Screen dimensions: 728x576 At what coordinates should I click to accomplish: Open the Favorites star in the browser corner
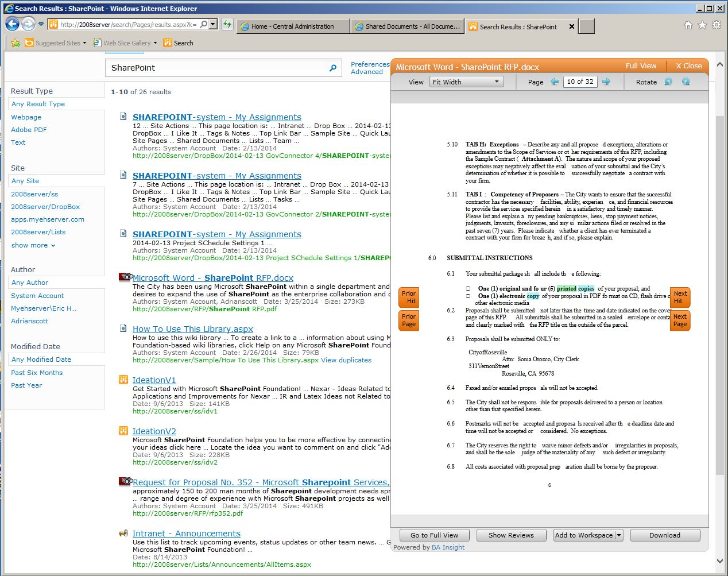coord(702,25)
